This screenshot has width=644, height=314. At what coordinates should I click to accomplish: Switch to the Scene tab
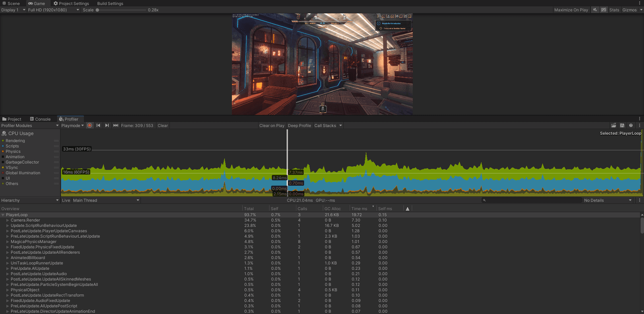pyautogui.click(x=11, y=3)
